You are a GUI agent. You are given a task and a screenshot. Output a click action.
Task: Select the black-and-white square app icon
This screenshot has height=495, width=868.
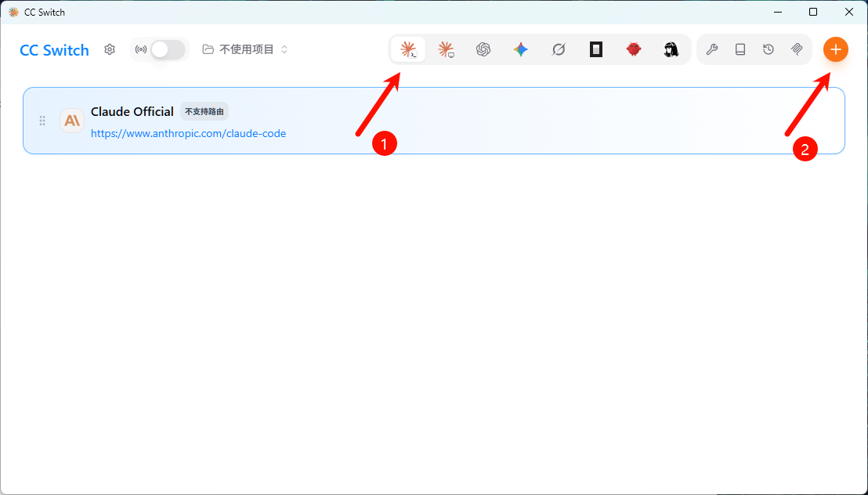pyautogui.click(x=596, y=50)
